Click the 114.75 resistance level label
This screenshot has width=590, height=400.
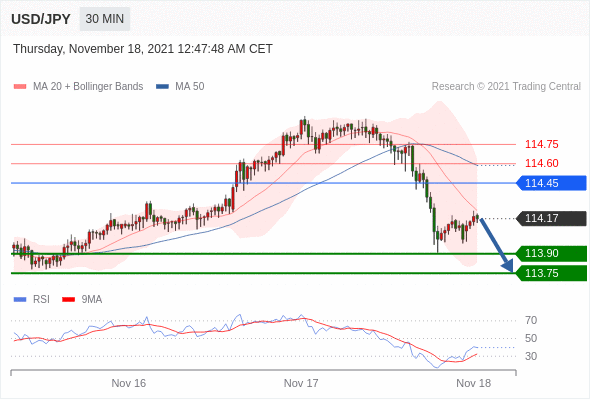541,144
